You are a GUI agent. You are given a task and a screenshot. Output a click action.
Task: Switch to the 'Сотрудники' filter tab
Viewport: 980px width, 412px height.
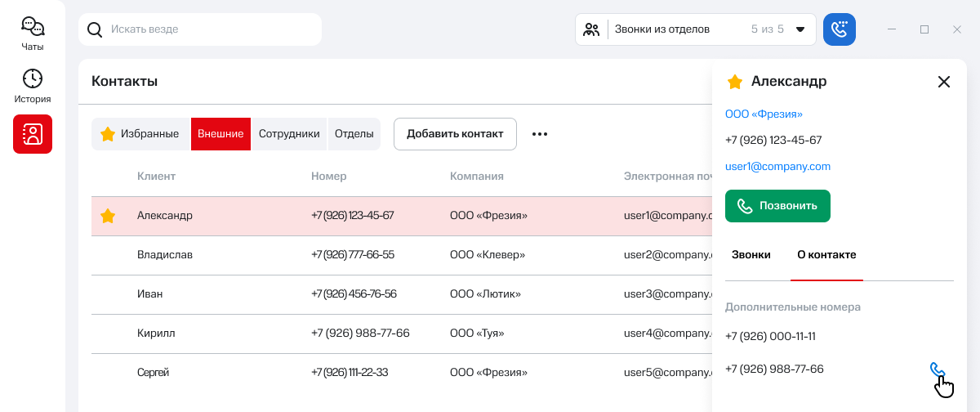(289, 134)
